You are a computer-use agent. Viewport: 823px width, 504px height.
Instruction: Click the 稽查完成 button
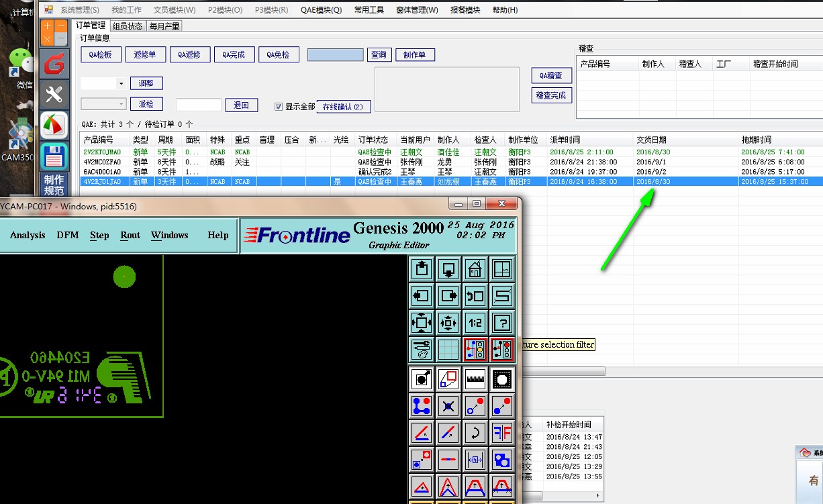tap(551, 95)
